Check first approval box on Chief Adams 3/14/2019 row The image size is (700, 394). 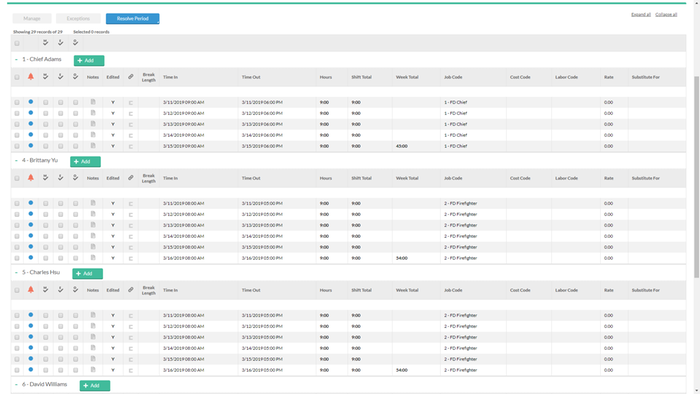tap(46, 135)
